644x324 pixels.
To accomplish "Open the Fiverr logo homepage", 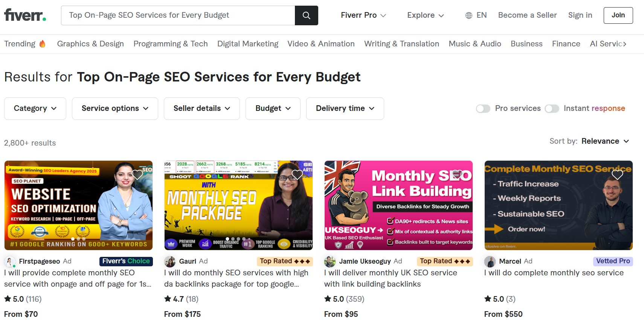I will (25, 15).
